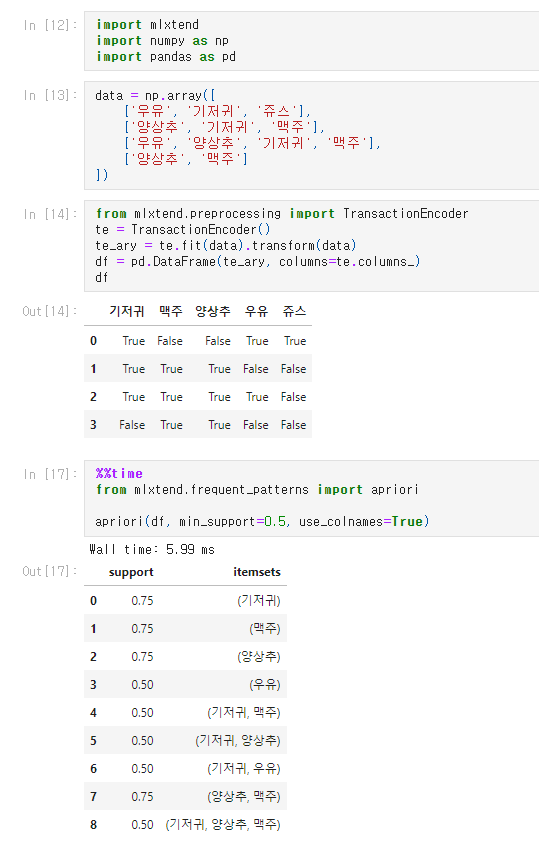Click the In [14] TransactionEncoder code cell
Screen dimensions: 539x849
tap(311, 246)
